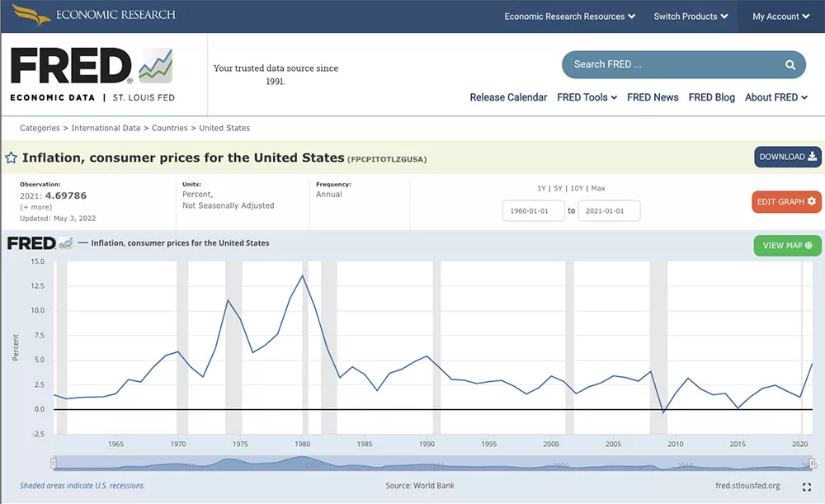Click the magnifier search icon
Image resolution: width=825 pixels, height=504 pixels.
point(790,64)
